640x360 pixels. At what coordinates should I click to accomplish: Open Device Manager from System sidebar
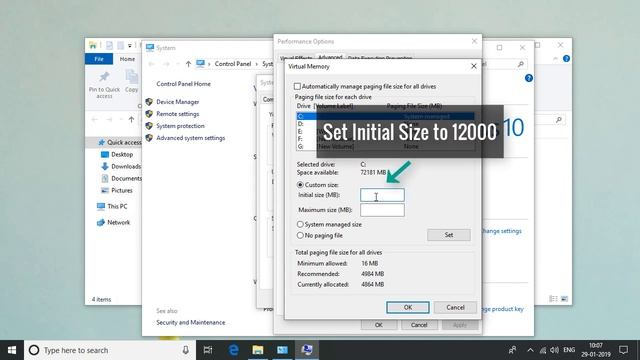pos(178,102)
